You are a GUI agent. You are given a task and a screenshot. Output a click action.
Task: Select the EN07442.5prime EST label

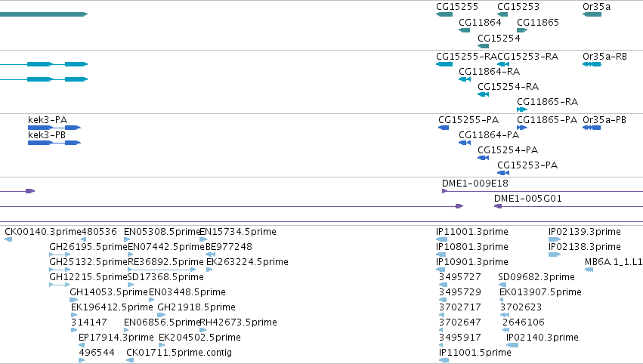tap(166, 247)
